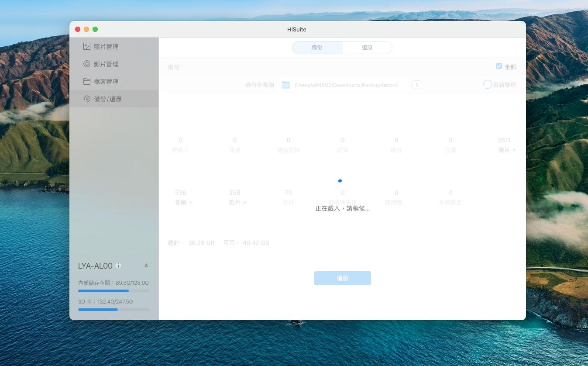
Task: Open 影片管理 video management icon
Action: point(87,64)
